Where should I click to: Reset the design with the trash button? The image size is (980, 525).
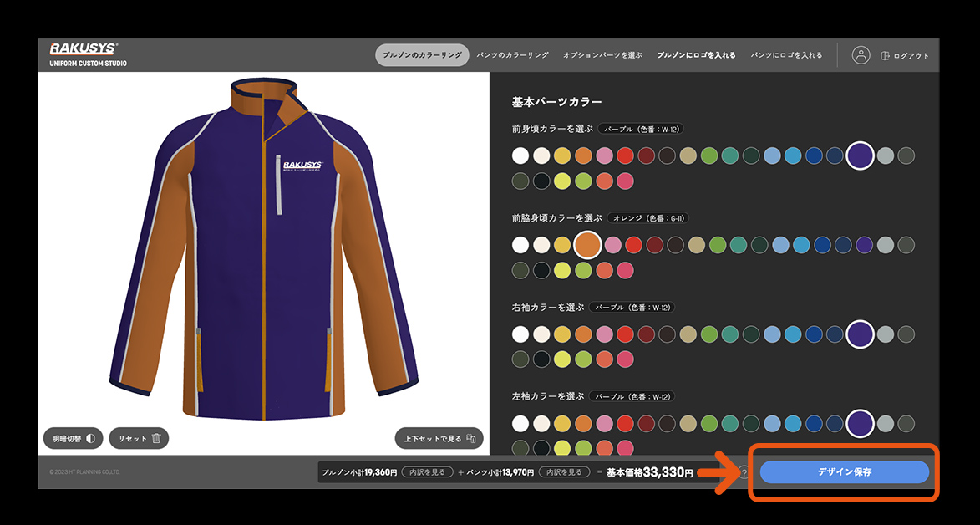coord(139,438)
